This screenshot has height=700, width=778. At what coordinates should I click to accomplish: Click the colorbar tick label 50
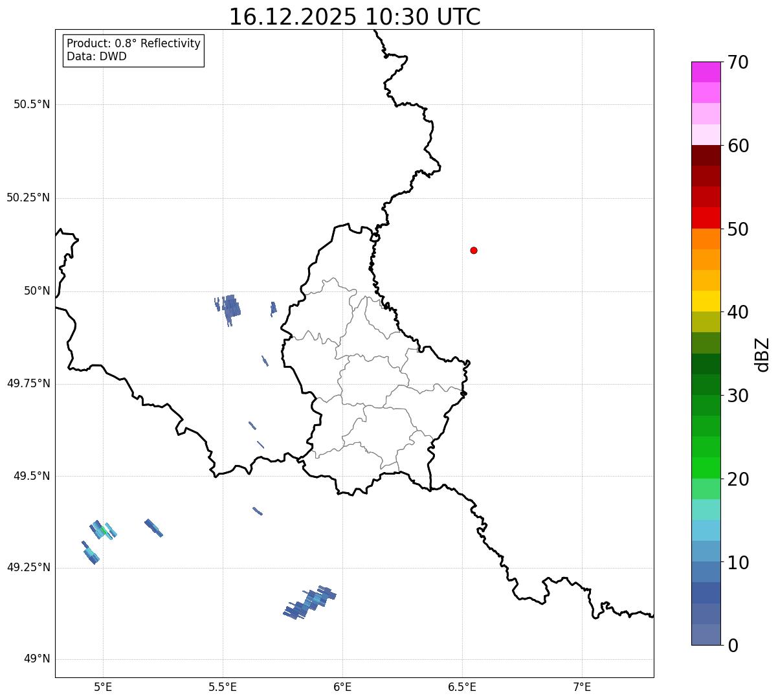738,229
